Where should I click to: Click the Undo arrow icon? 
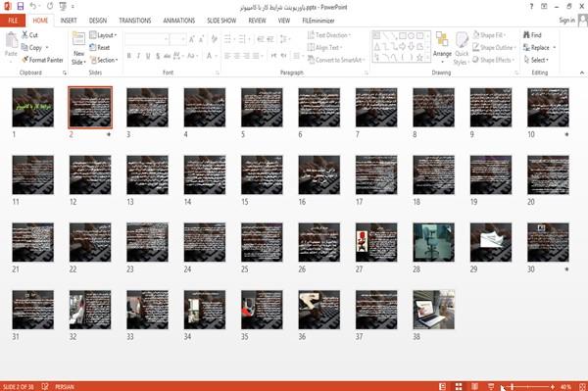[33, 6]
